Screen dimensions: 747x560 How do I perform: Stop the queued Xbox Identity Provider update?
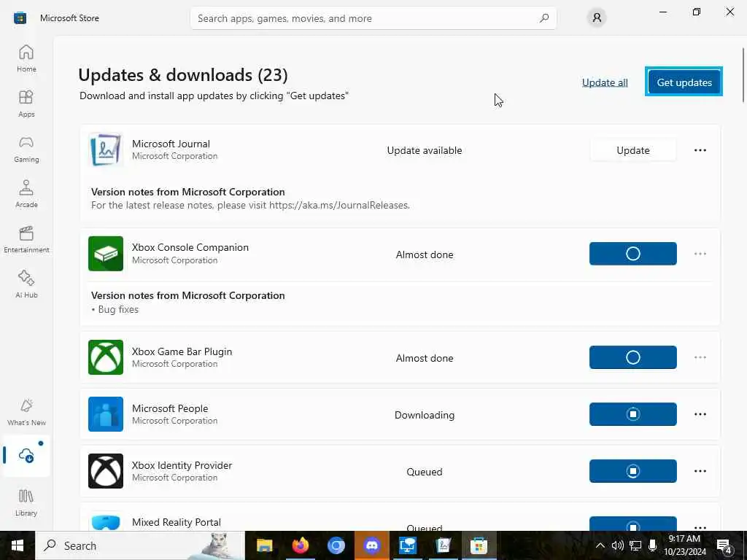pos(632,471)
